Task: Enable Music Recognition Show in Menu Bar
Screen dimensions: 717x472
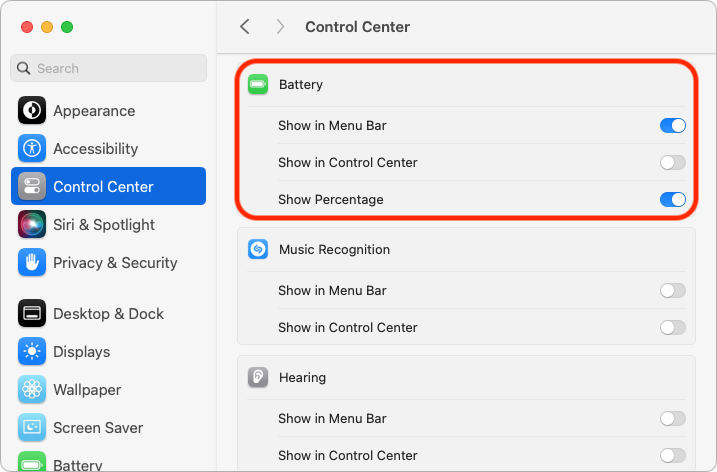Action: click(x=673, y=291)
